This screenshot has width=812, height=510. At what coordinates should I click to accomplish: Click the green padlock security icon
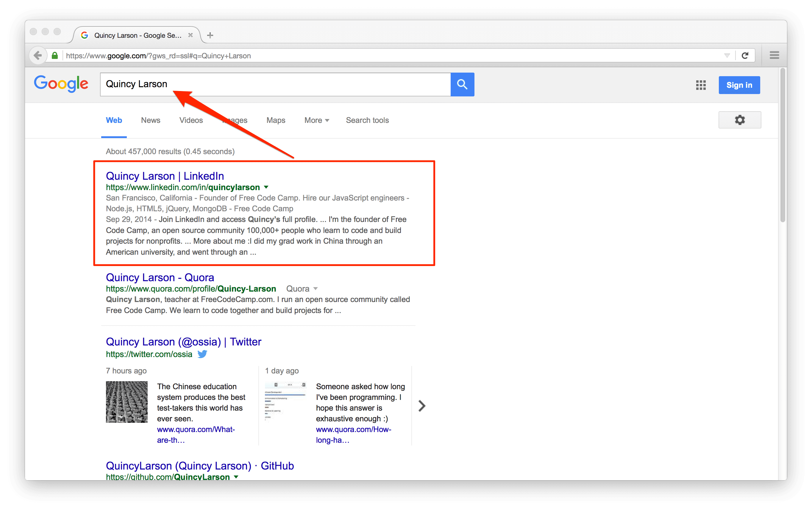click(55, 56)
